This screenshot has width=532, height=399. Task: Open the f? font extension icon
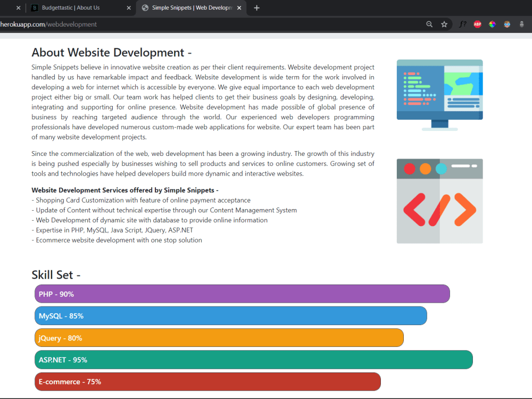click(462, 24)
